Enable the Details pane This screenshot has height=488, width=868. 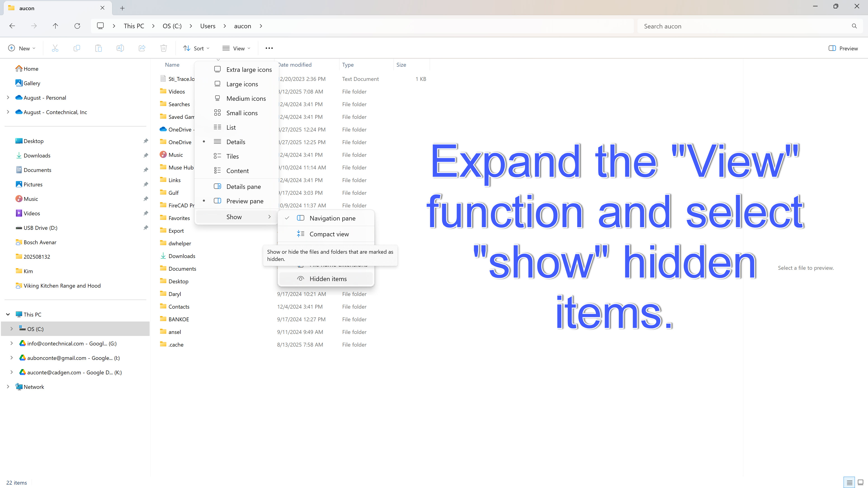236,187
